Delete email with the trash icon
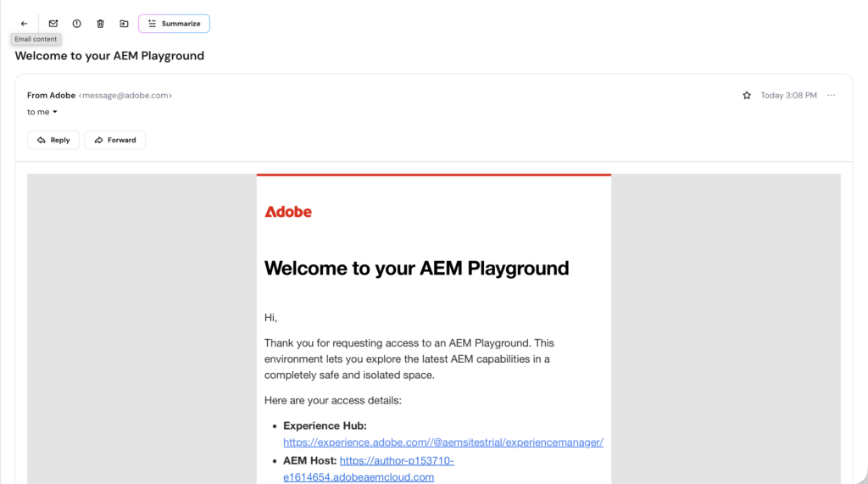The image size is (868, 484). click(x=100, y=24)
